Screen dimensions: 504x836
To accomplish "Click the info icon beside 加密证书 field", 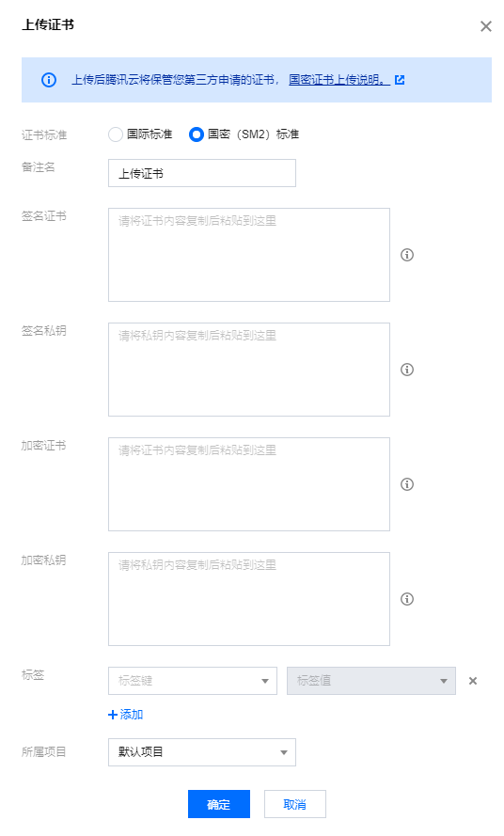I will [407, 484].
